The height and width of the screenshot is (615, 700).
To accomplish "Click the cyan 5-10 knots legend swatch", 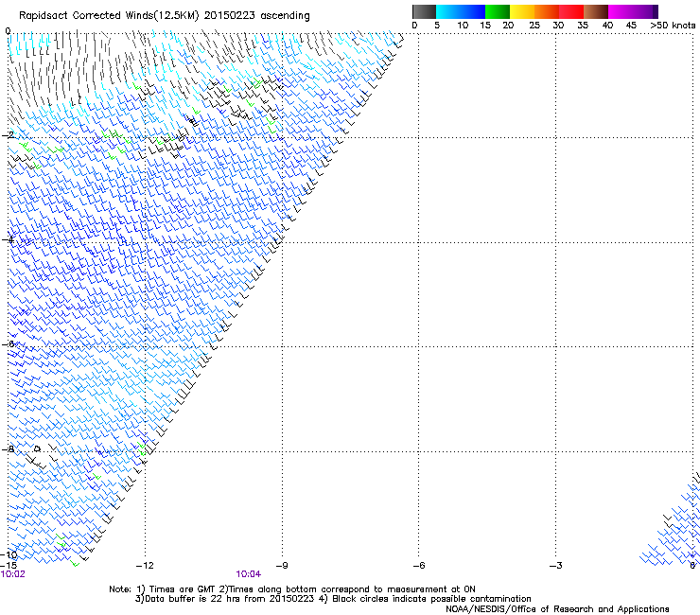I will (x=448, y=11).
